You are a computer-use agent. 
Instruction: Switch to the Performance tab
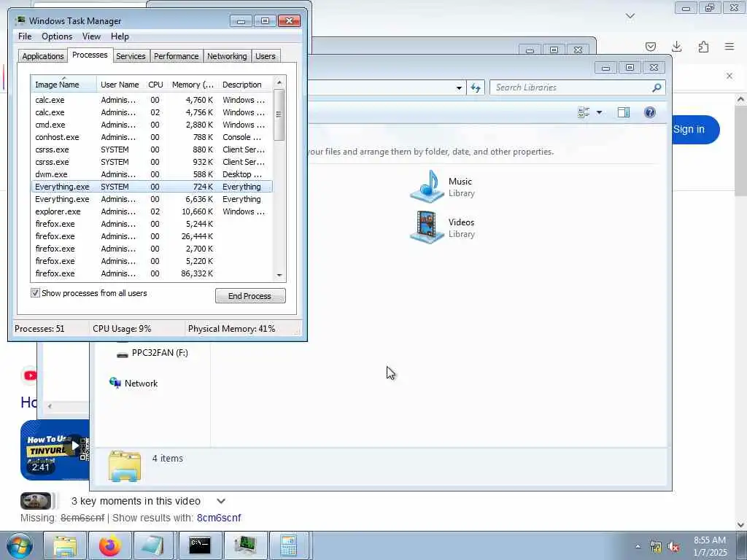pos(176,56)
